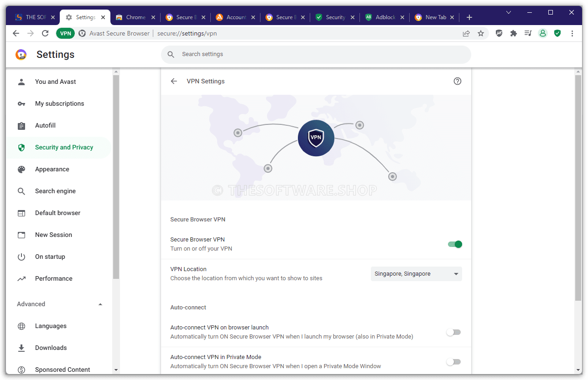Viewport: 588px width, 380px height.
Task: Enable Auto-connect VPN in Private Mode
Action: (453, 362)
